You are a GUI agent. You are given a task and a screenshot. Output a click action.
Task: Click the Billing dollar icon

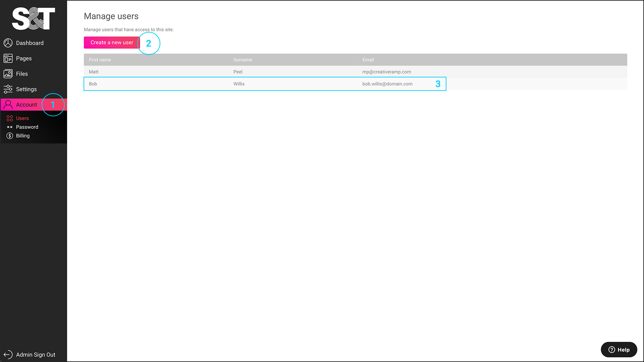(x=10, y=136)
